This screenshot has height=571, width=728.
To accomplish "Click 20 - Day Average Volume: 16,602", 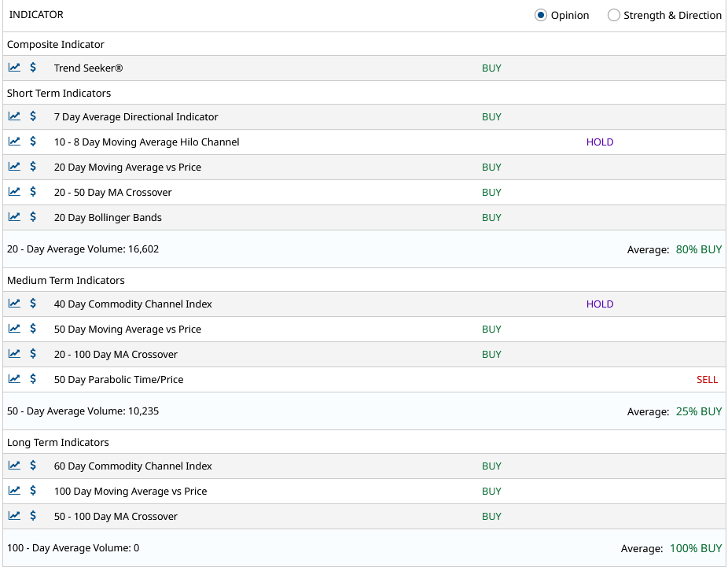I will [83, 249].
